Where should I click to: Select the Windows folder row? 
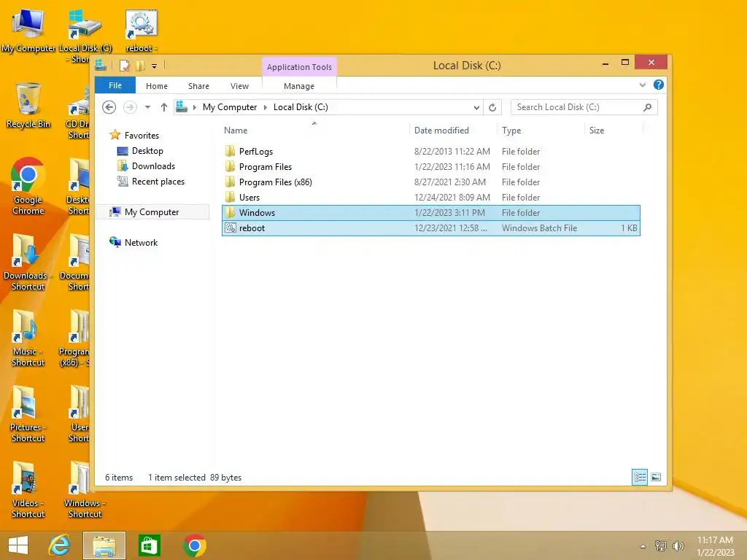click(x=430, y=212)
